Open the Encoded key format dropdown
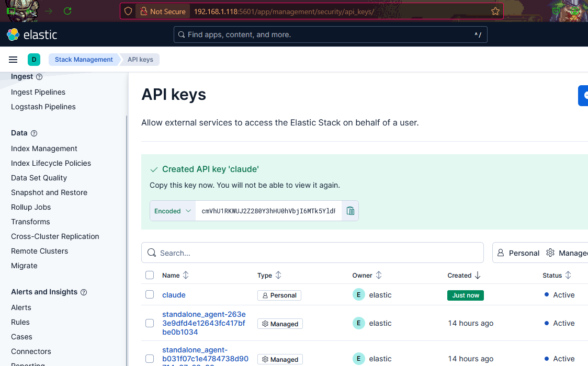Screen dimensions: 588x366 point(173,211)
